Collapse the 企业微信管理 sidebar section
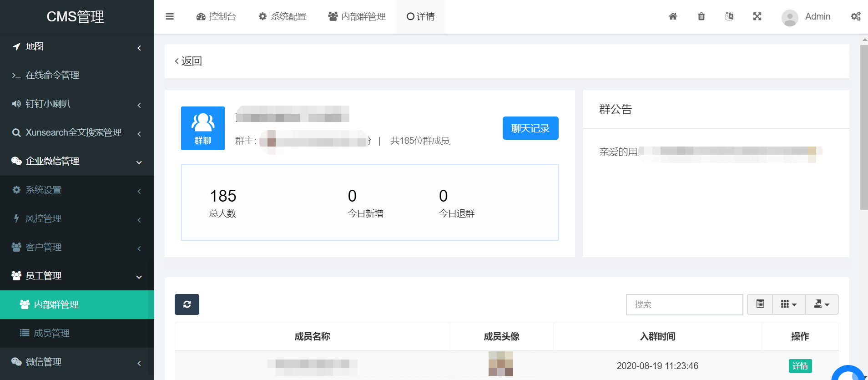Image resolution: width=868 pixels, height=380 pixels. (76, 161)
